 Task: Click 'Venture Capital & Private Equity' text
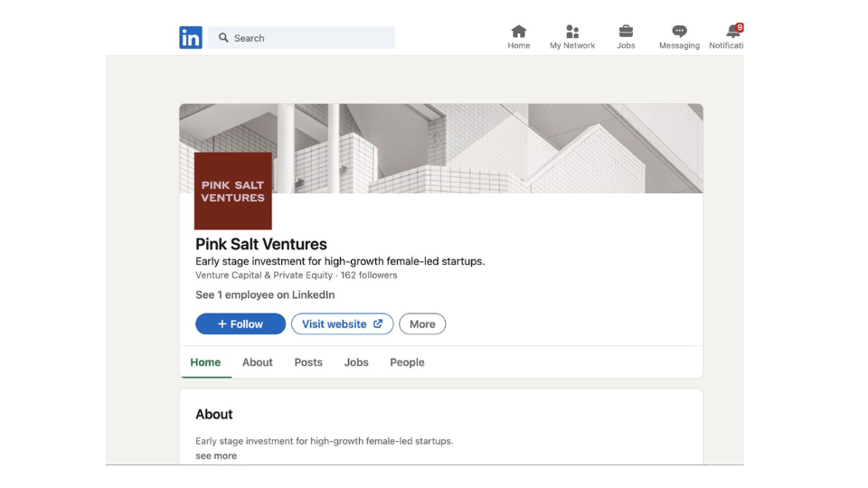264,275
